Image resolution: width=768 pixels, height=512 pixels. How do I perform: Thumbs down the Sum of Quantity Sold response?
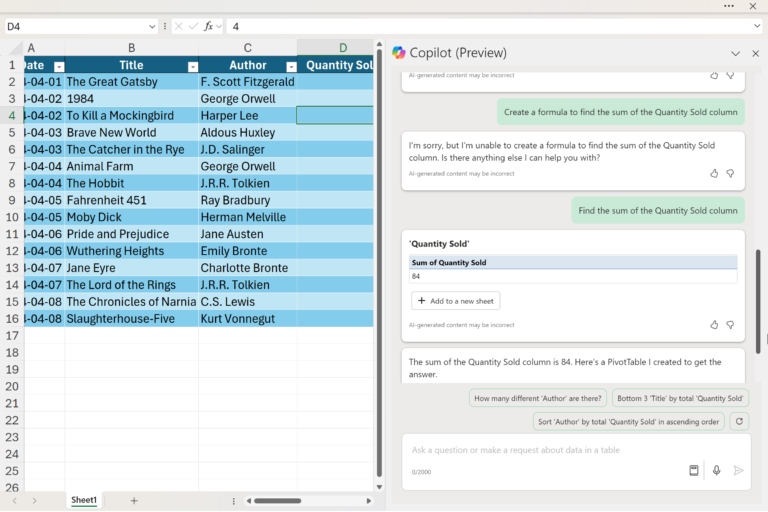pos(730,325)
